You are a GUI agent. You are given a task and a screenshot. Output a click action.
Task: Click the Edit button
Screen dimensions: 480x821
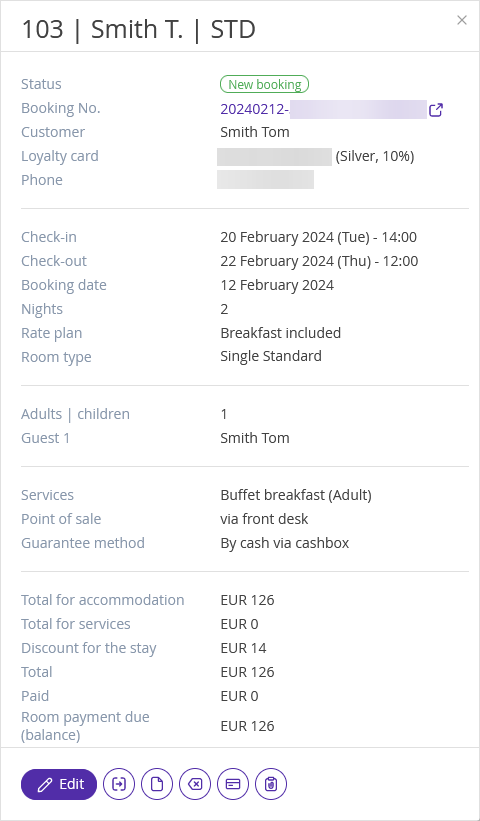pos(59,784)
